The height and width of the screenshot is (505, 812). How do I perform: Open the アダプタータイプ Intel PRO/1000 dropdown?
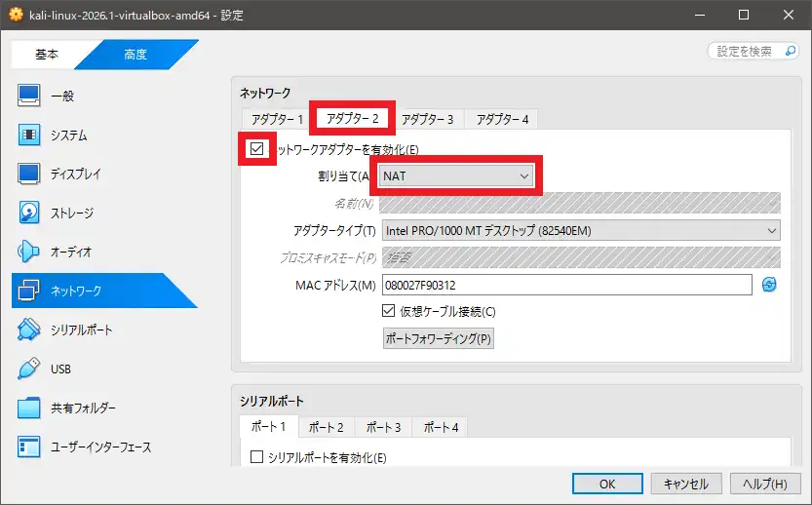pos(581,230)
